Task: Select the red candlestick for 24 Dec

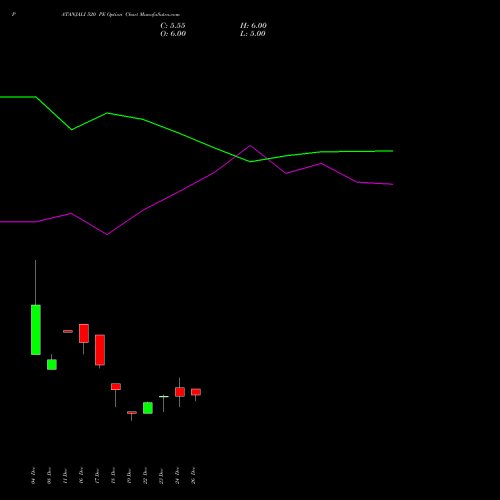Action: pyautogui.click(x=180, y=392)
